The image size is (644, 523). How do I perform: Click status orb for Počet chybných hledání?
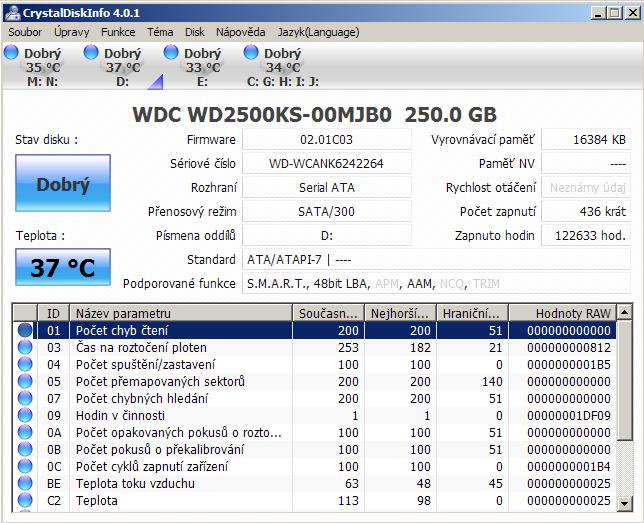tap(25, 399)
